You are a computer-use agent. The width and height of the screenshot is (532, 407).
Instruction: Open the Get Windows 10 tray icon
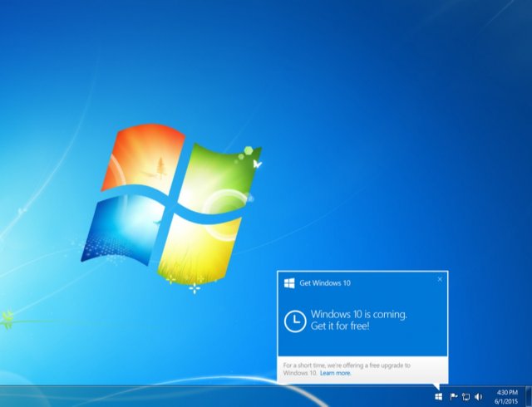[x=438, y=396]
